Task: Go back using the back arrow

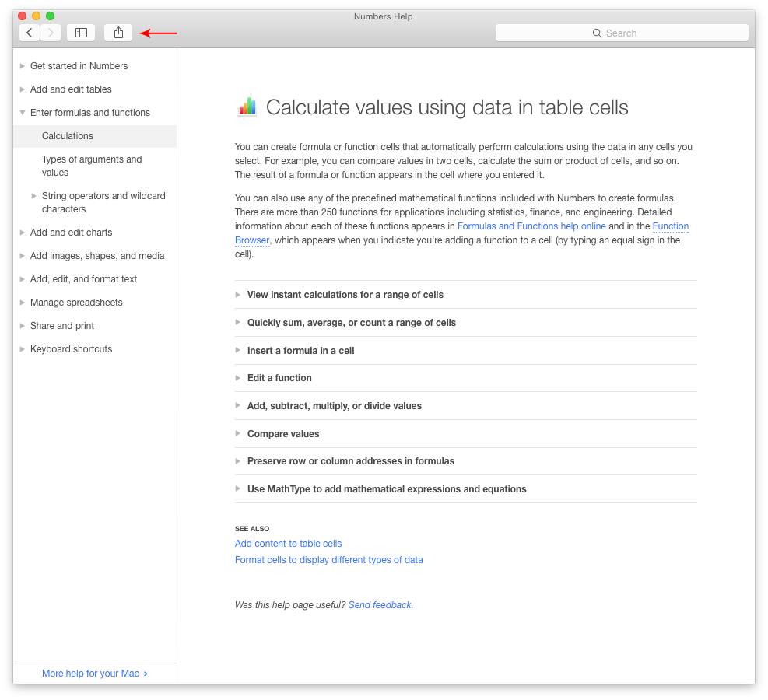Action: [x=30, y=33]
